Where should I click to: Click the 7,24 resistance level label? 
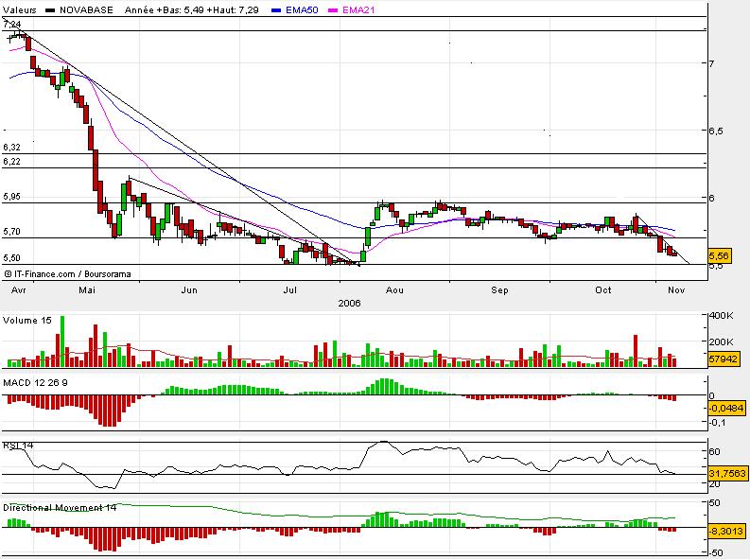[12, 24]
